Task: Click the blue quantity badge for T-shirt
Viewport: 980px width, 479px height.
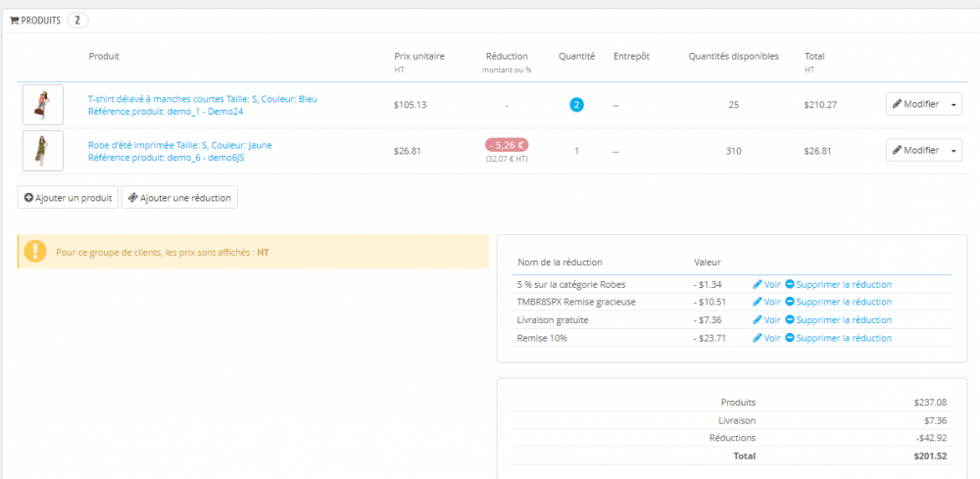Action: pos(576,105)
